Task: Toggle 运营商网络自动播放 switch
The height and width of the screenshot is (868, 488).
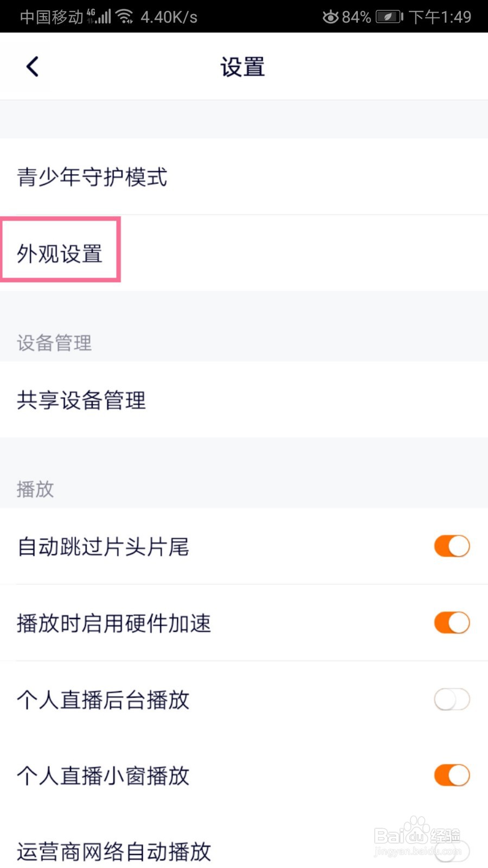Action: 452,851
